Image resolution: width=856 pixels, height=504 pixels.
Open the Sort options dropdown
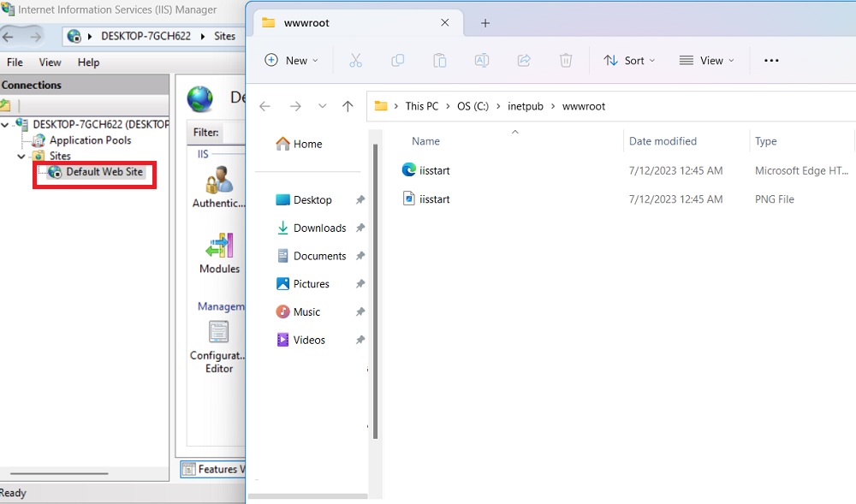tap(629, 60)
